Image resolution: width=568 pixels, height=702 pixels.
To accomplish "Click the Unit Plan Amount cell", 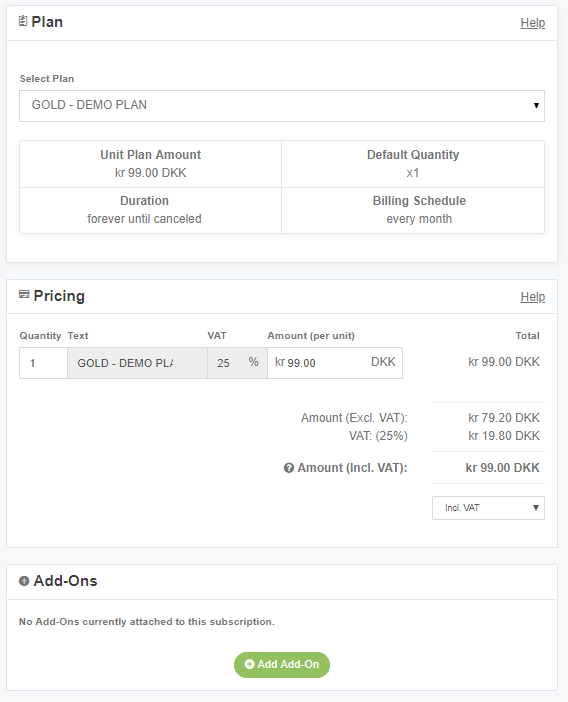I will (x=150, y=164).
